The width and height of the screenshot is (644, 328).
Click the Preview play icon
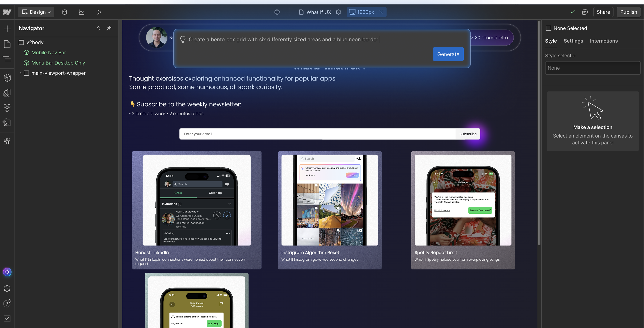pyautogui.click(x=99, y=12)
